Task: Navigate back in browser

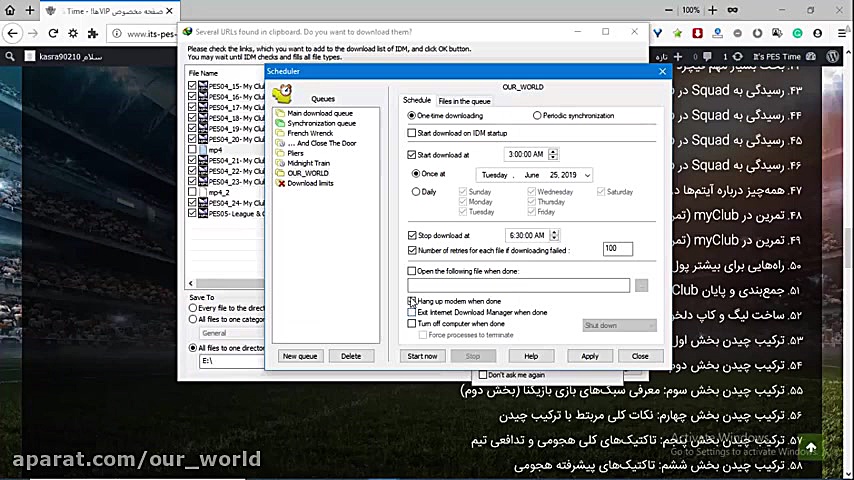Action: click(x=12, y=34)
